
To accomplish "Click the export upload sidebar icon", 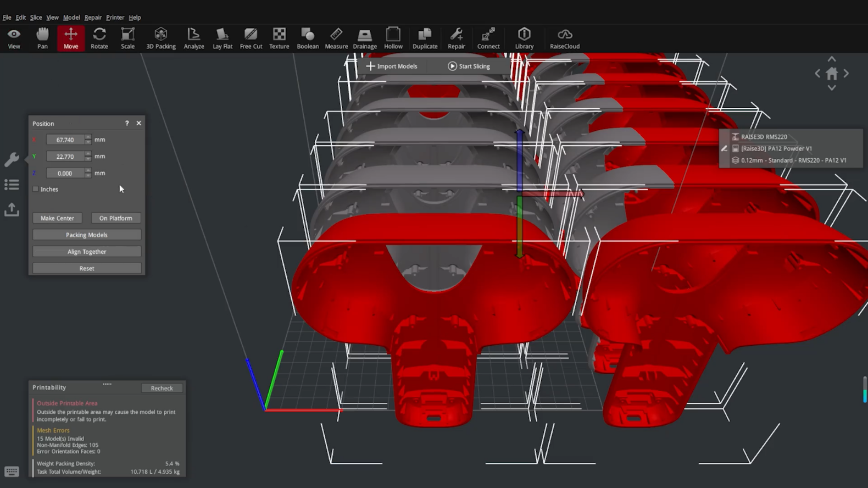I will (x=12, y=209).
